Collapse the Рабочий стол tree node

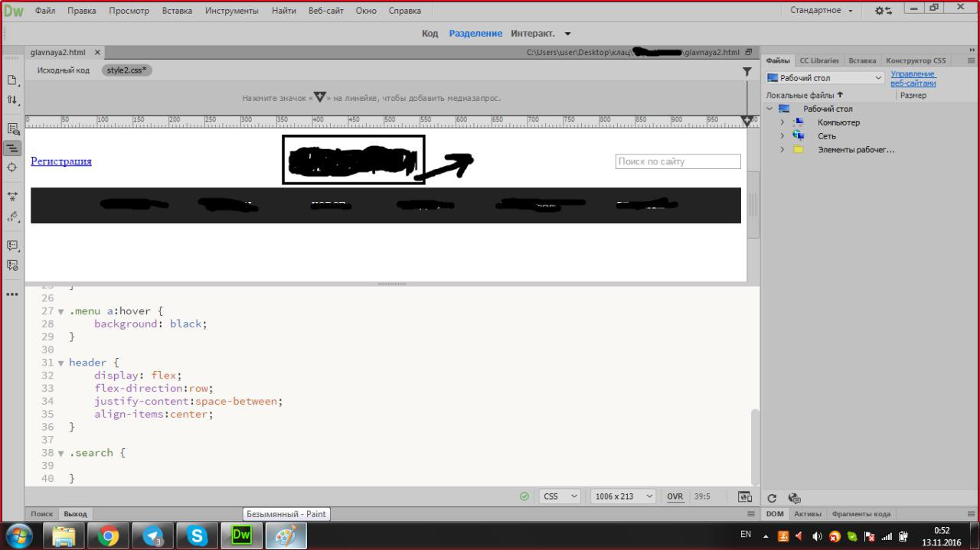[x=770, y=109]
